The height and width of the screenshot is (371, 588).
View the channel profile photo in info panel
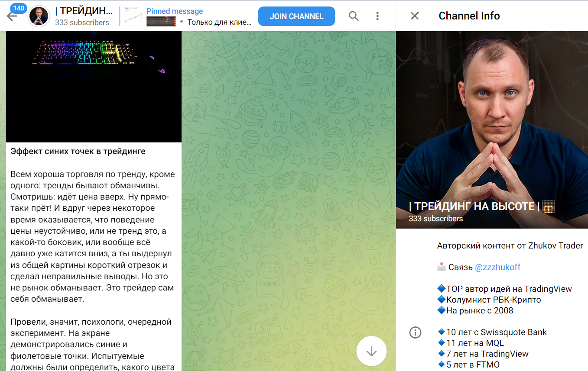tap(492, 130)
